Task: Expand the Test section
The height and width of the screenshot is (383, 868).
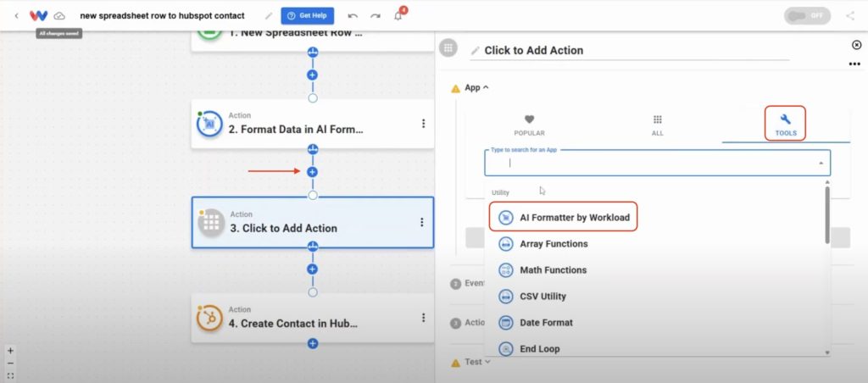Action: 478,362
